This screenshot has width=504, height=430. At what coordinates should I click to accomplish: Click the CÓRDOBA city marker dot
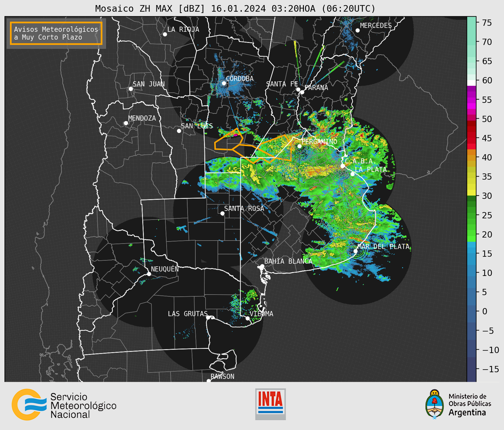click(x=224, y=83)
